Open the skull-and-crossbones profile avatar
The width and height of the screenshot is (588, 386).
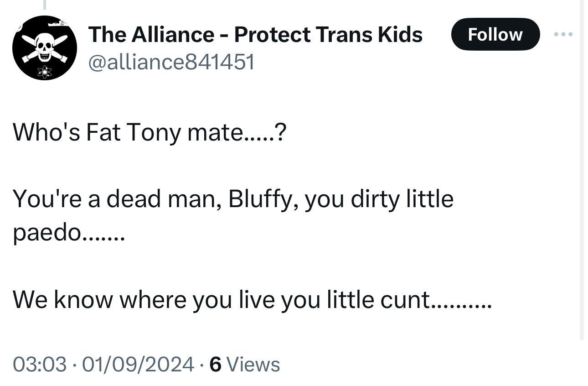[x=44, y=48]
